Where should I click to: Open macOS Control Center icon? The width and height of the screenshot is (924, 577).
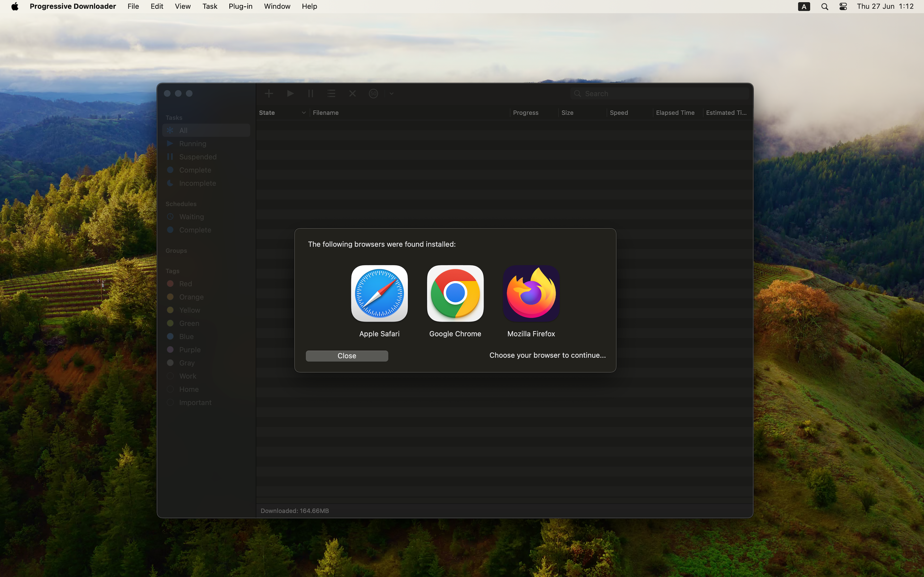(x=843, y=6)
